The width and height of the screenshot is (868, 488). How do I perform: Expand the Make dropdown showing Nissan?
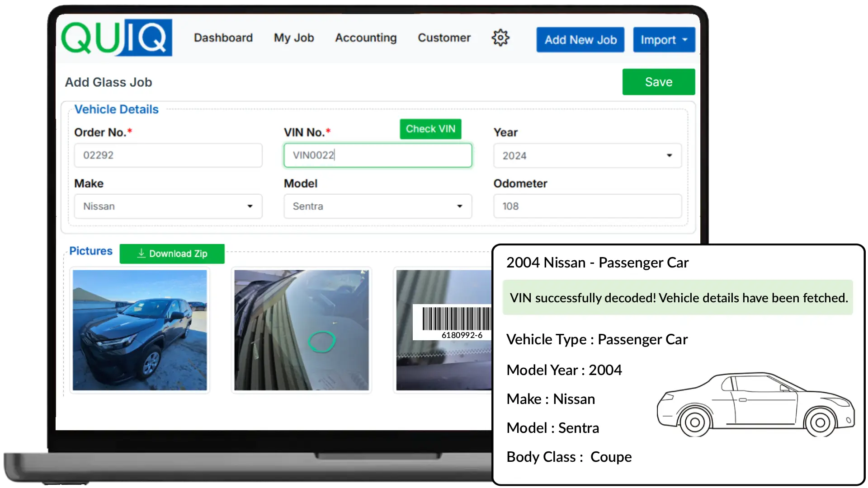(168, 206)
